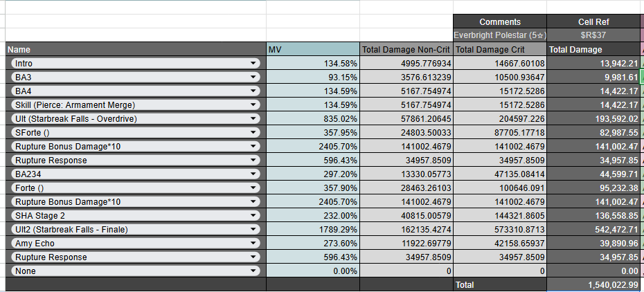644x292 pixels.
Task: Select the crit damage cell 100646.091
Action: click(x=500, y=188)
